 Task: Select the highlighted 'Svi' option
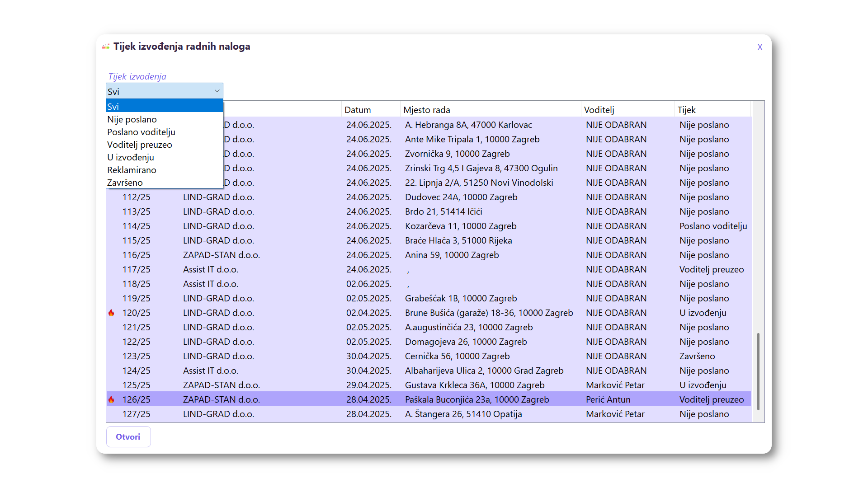coord(113,107)
